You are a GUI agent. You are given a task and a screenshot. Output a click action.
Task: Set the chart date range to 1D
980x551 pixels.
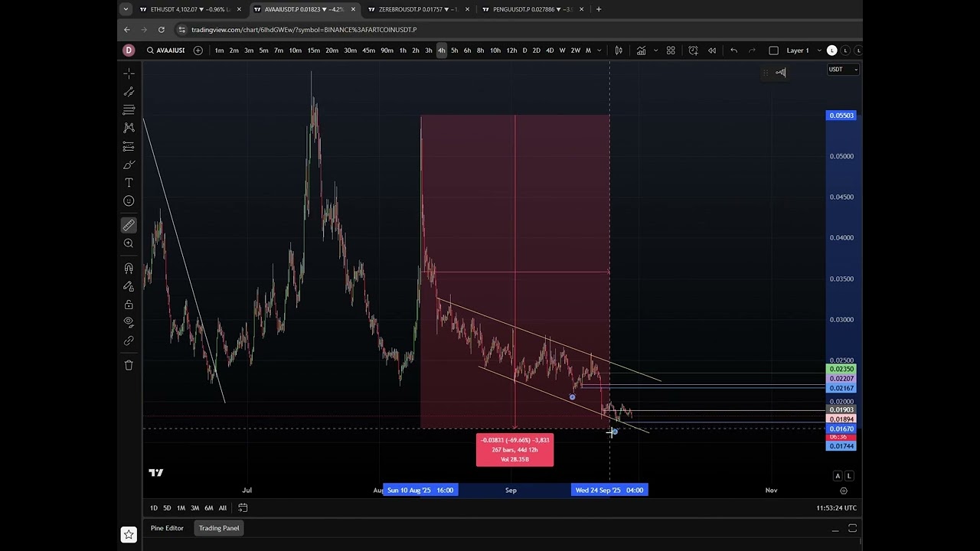click(x=153, y=508)
